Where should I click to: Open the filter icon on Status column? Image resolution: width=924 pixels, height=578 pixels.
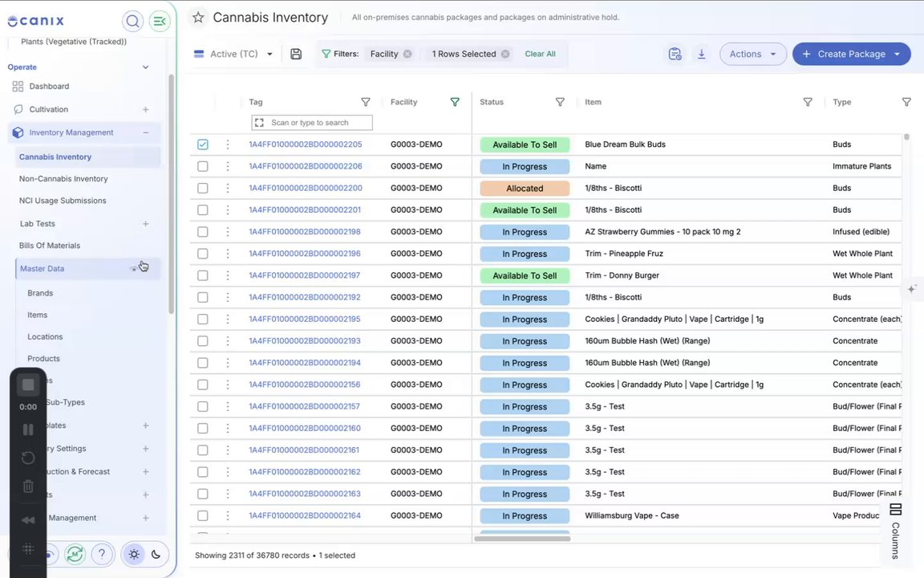coord(560,102)
